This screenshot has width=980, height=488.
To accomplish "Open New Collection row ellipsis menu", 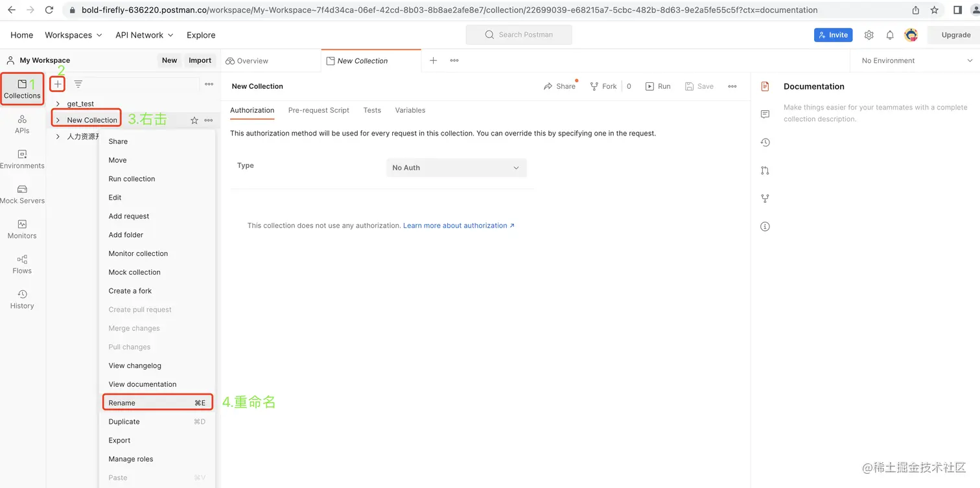I will pyautogui.click(x=209, y=121).
